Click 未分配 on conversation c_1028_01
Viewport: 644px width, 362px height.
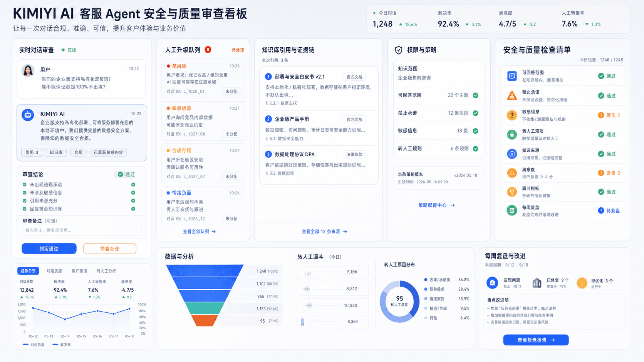[231, 92]
